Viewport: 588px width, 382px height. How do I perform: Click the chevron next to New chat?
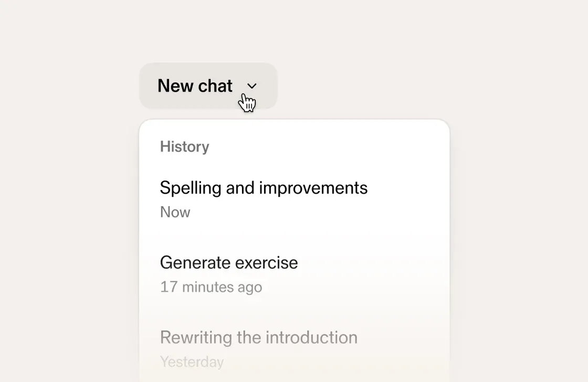click(252, 86)
